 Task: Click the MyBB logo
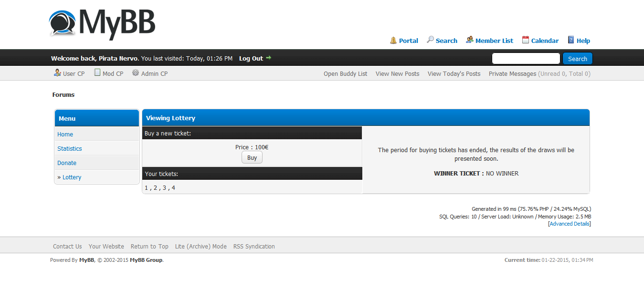102,23
